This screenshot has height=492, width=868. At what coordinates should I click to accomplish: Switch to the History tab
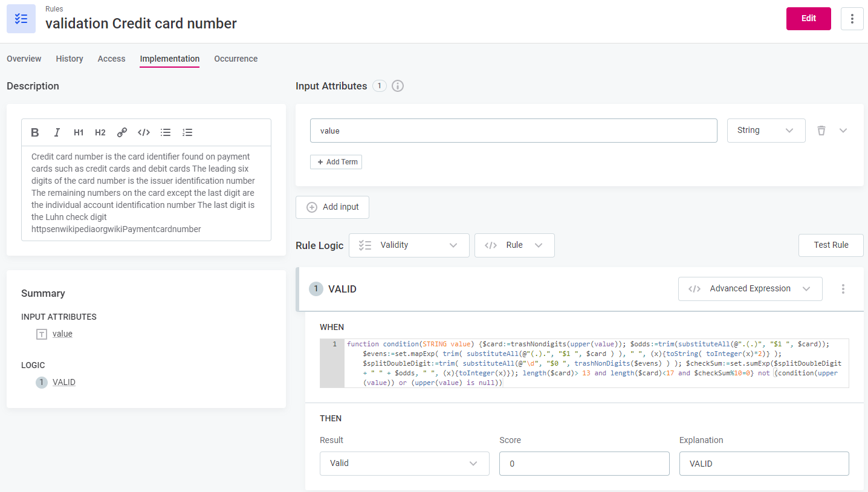coord(70,59)
